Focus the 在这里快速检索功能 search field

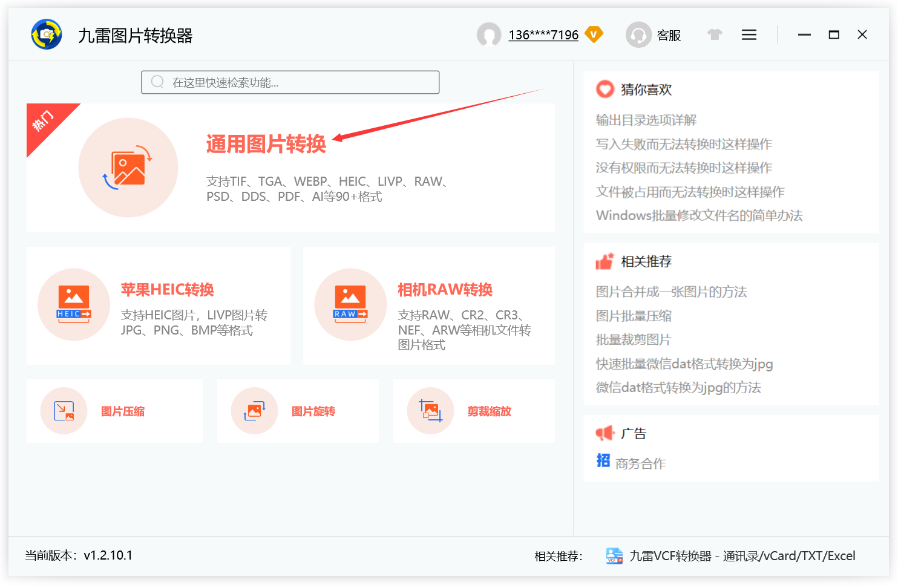[290, 82]
